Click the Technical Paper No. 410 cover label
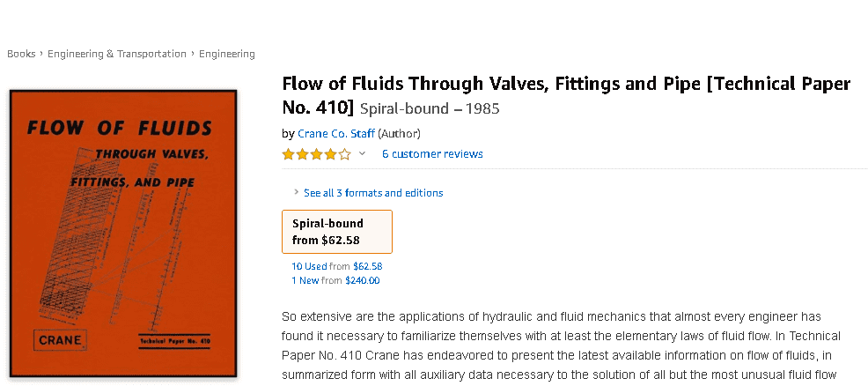868x386 pixels. 177,340
